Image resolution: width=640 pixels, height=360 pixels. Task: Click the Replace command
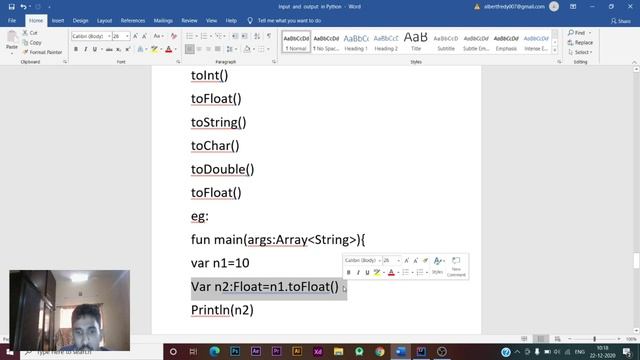coord(580,42)
